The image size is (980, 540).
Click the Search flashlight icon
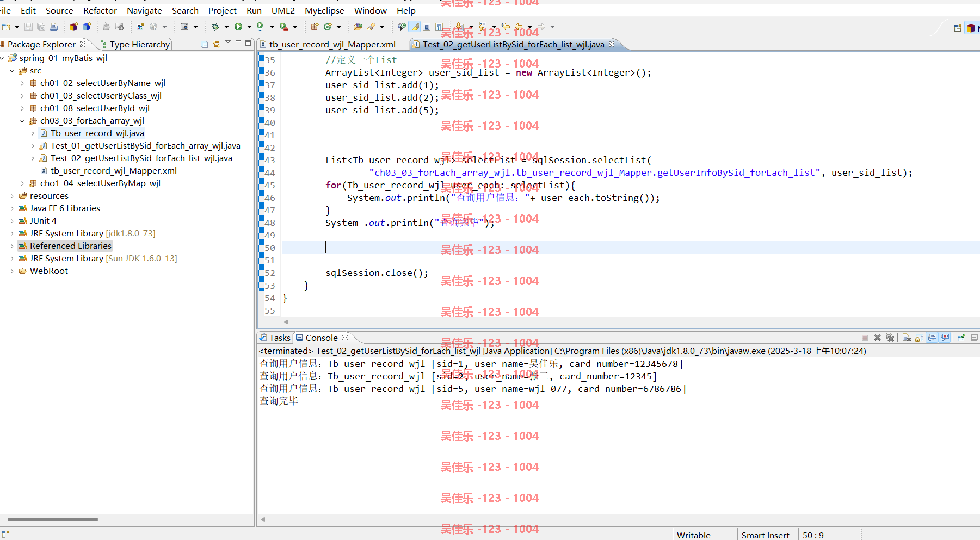[372, 27]
